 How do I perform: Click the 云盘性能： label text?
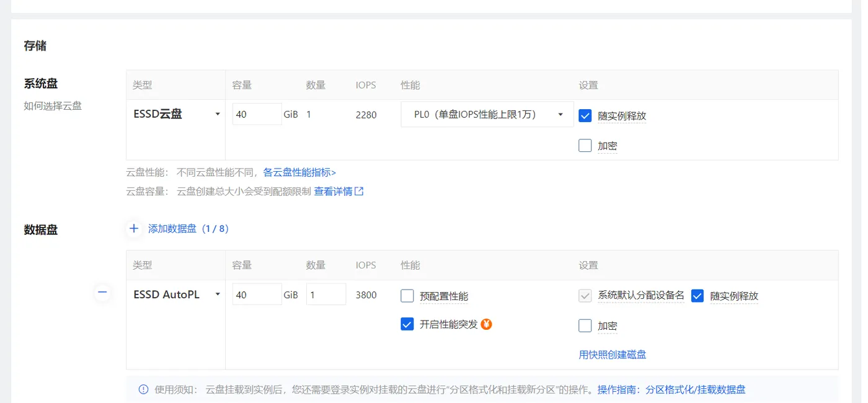[x=148, y=172]
